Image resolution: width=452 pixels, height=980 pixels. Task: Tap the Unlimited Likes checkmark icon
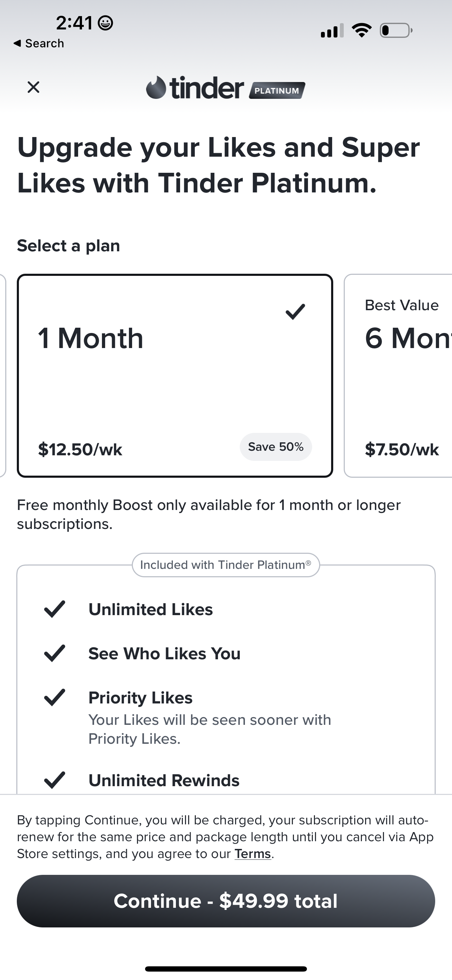[55, 609]
